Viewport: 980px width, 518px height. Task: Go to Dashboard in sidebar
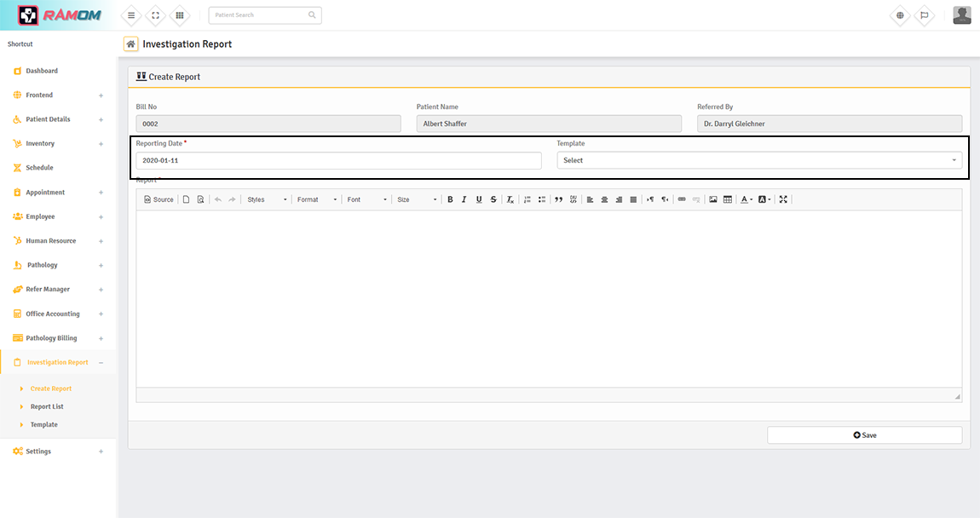tap(42, 71)
